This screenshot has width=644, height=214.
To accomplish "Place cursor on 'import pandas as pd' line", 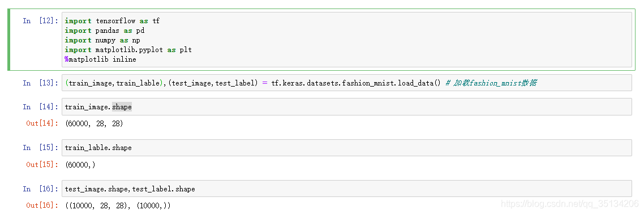I will (105, 31).
